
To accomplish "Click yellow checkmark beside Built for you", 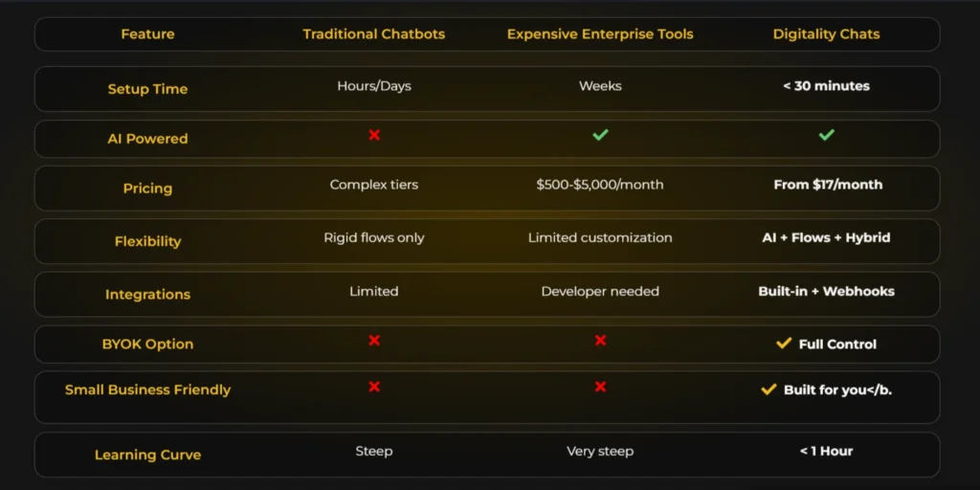I will tap(768, 390).
